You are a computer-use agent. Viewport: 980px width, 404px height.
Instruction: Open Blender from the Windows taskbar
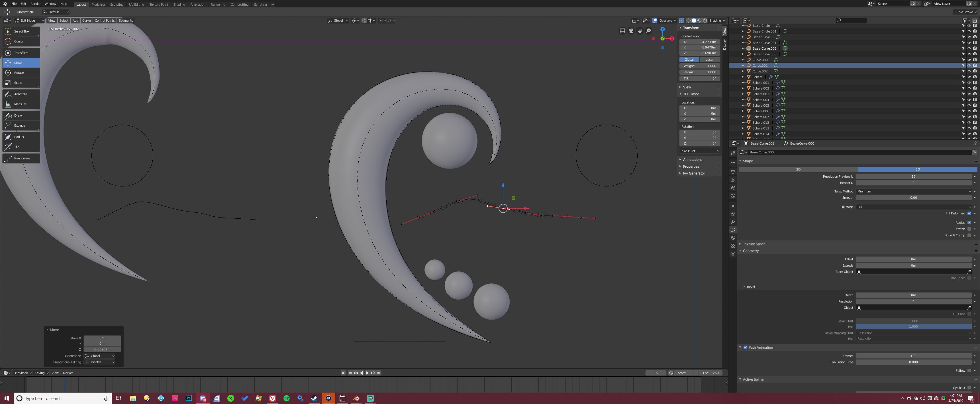click(x=356, y=398)
